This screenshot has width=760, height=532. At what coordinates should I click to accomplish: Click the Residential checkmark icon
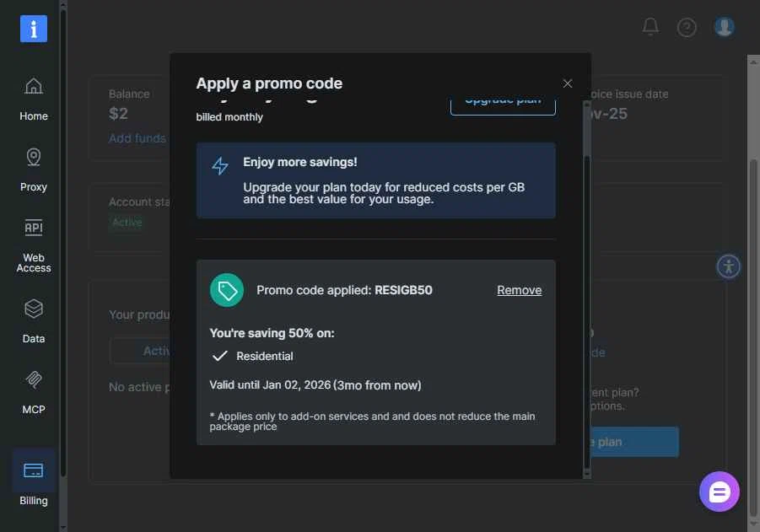[x=220, y=356]
